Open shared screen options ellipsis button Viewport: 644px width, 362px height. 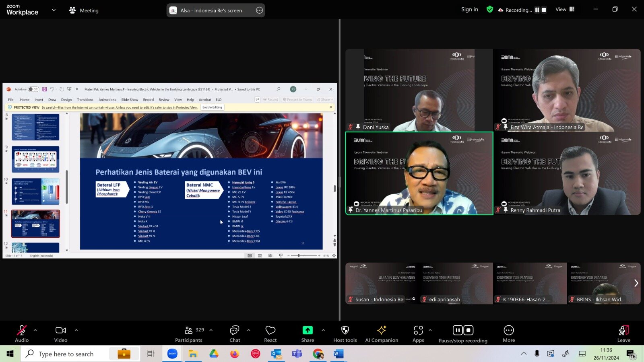coord(260,10)
